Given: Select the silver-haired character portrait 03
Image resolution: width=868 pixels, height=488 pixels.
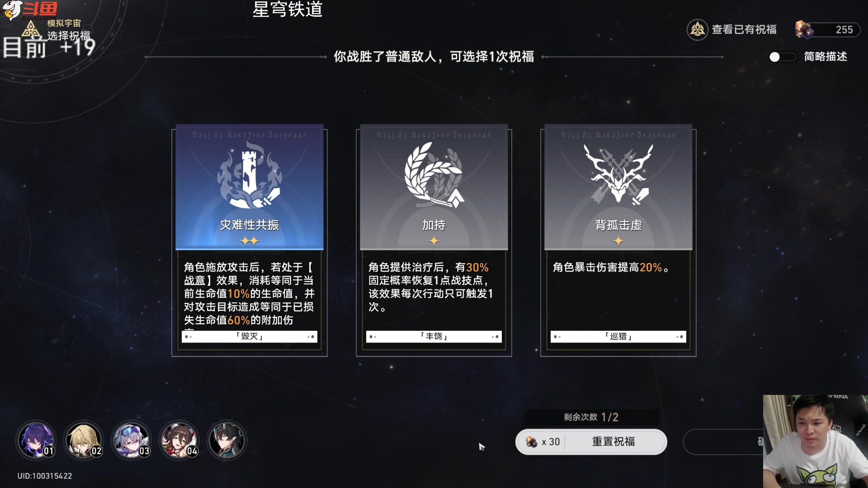Looking at the screenshot, I should pos(131,440).
